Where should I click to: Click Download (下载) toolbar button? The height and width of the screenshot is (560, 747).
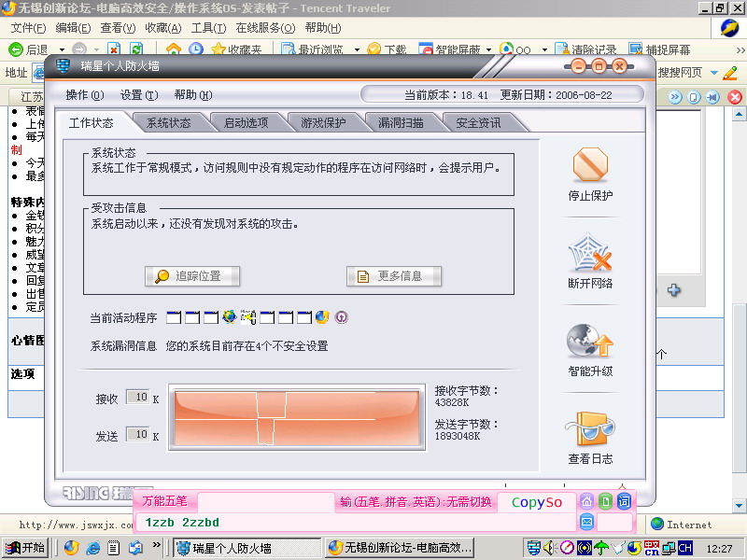[387, 49]
